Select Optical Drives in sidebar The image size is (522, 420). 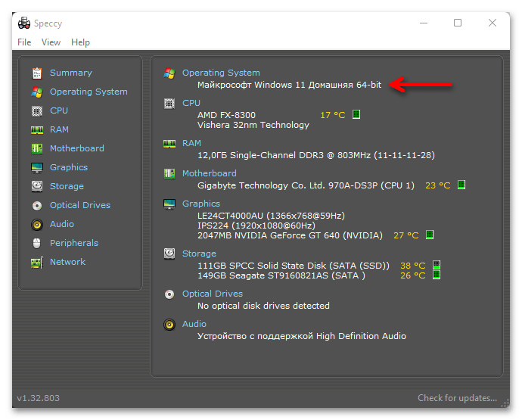(80, 206)
